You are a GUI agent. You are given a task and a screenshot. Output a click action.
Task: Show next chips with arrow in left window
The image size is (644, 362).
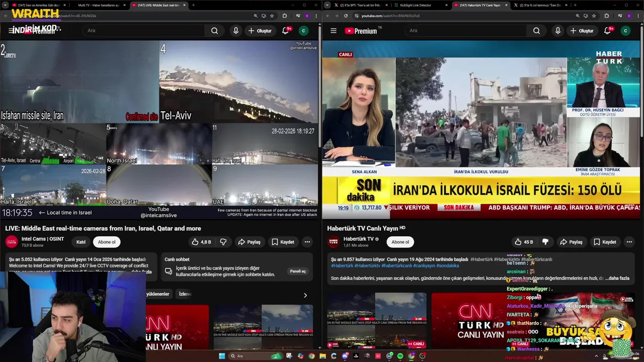305,295
